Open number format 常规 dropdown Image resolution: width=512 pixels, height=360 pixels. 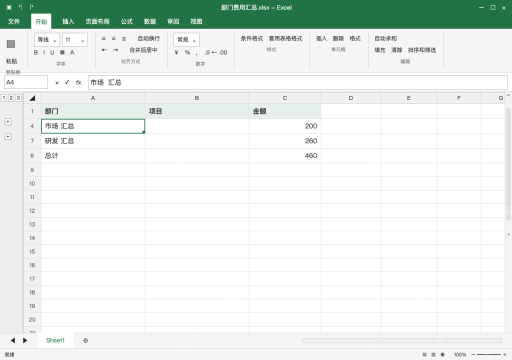click(186, 40)
